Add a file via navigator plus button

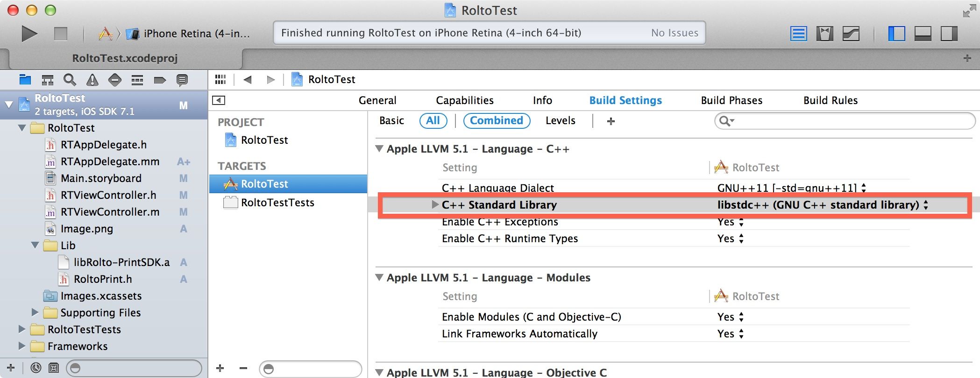point(11,368)
